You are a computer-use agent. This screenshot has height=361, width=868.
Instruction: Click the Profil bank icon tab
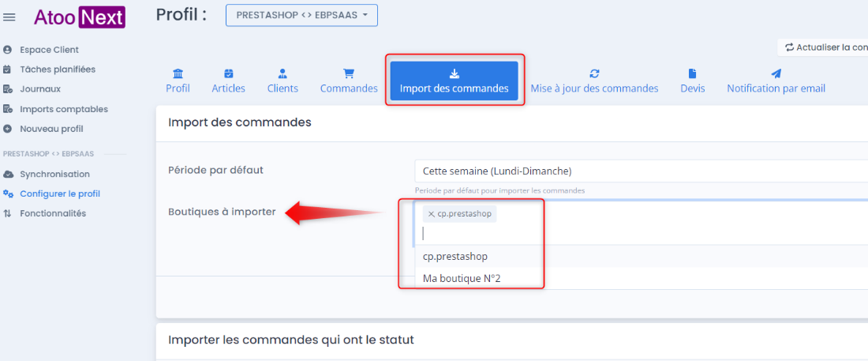178,73
